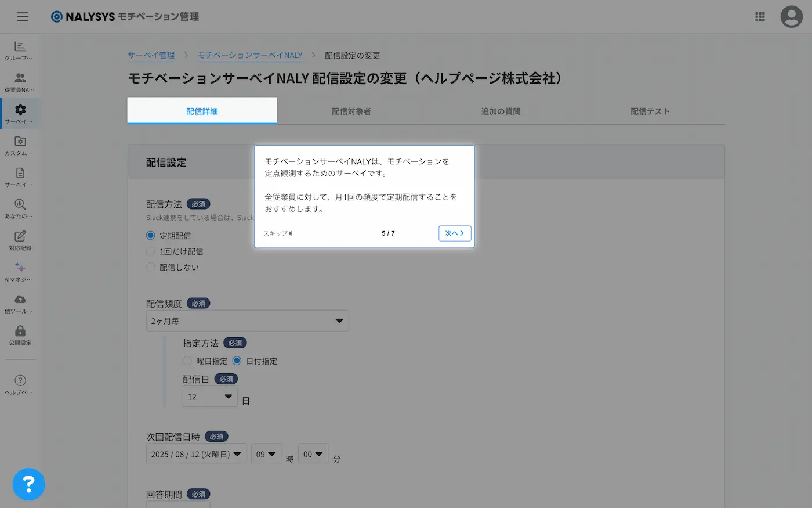812x508 pixels.
Task: Open next delivery date dropdown 2025/08/12
Action: click(196, 454)
